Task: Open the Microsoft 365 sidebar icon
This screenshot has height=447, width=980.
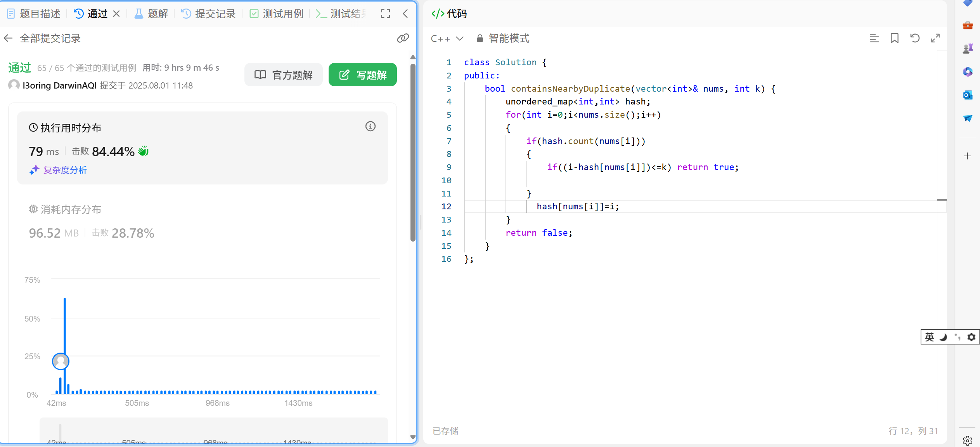Action: 968,72
